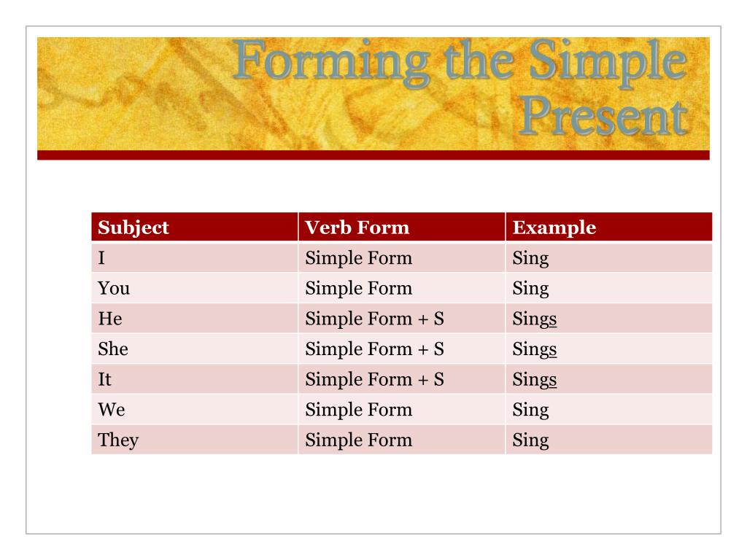Click the 'We' subject cell
Image resolution: width=747 pixels, height=560 pixels.
(x=194, y=410)
